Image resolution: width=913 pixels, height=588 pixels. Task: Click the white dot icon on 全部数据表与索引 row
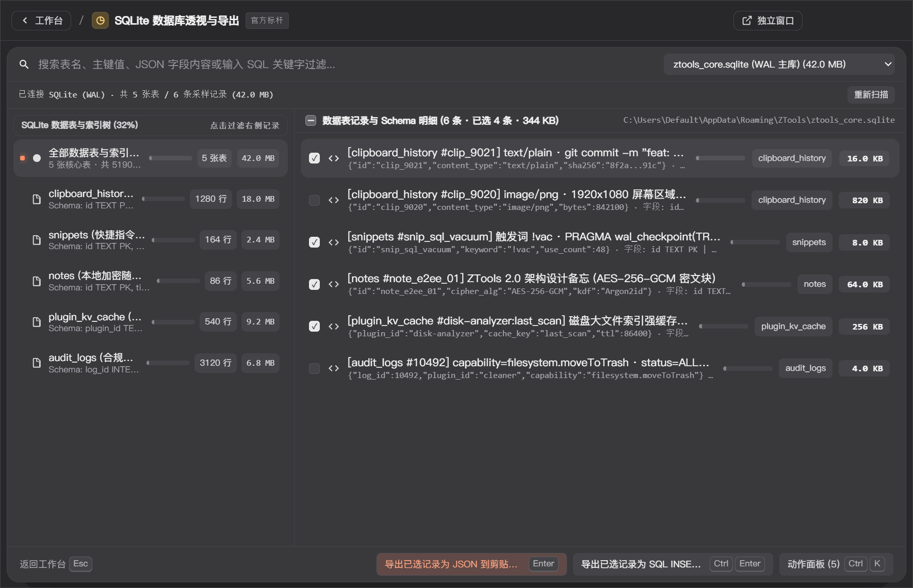(x=37, y=158)
